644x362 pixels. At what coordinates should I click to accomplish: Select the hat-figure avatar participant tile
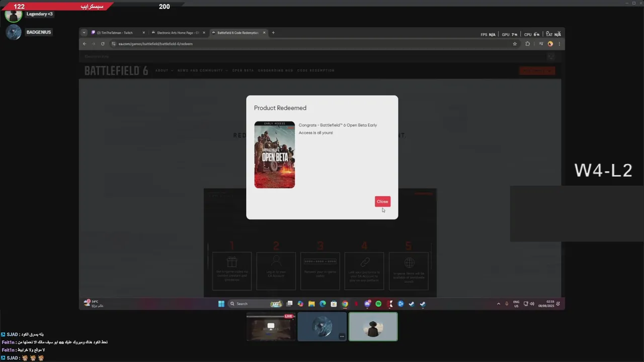click(x=373, y=327)
